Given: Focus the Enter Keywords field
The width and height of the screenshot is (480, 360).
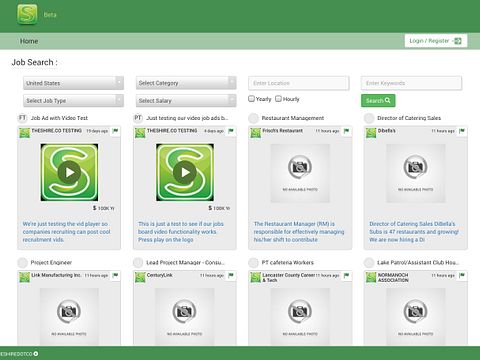Looking at the screenshot, I should click(411, 83).
